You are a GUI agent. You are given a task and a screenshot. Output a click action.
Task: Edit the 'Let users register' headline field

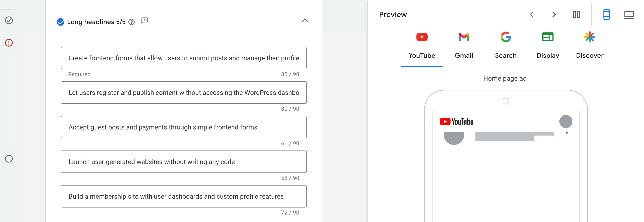click(184, 93)
